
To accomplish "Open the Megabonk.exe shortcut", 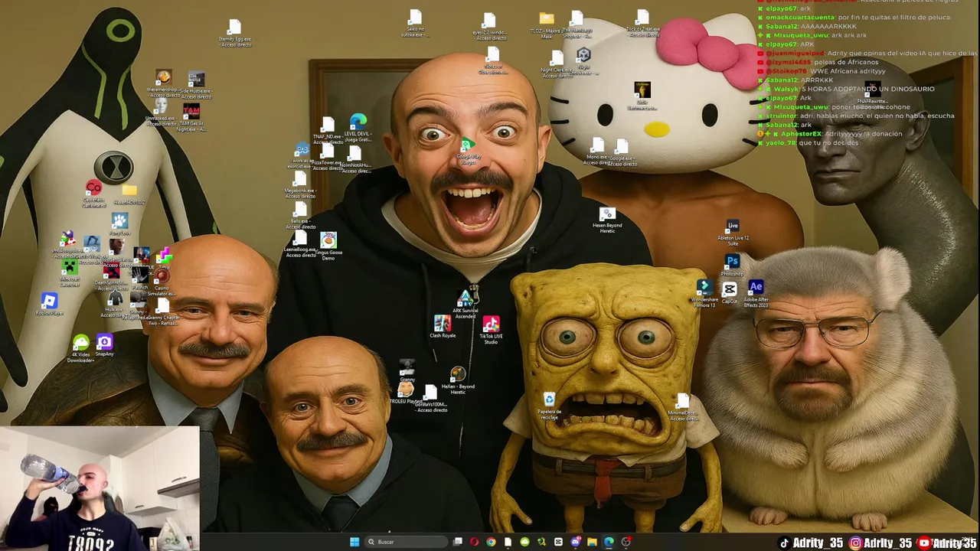I will pos(300,180).
